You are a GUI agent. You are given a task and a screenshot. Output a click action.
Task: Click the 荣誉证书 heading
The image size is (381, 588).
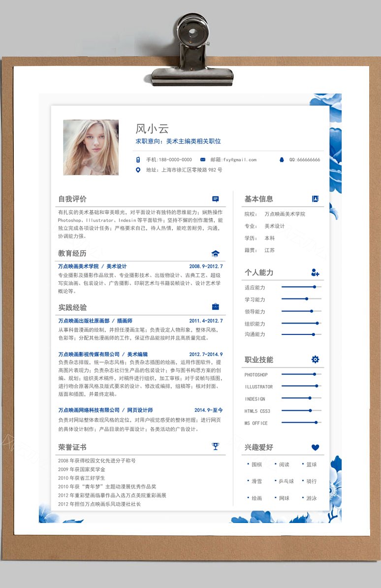click(72, 447)
